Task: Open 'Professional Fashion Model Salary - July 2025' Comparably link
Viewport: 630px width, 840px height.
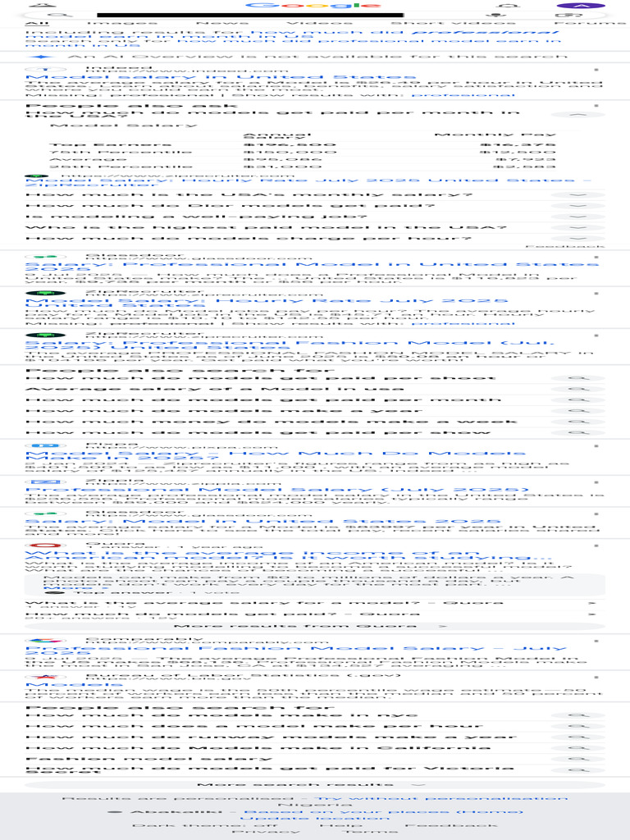Action: [295, 651]
